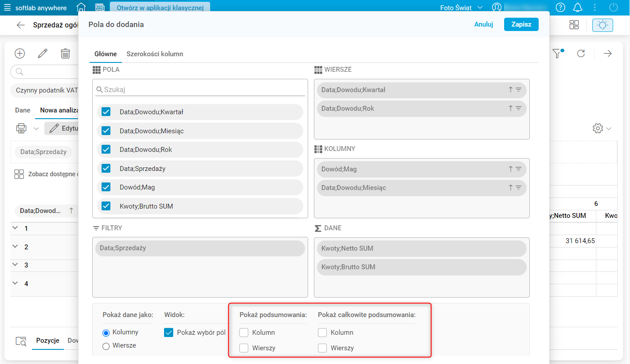630x364 pixels.
Task: Uncheck the Kwoty;Brutto SUM field checkbox
Action: [x=106, y=206]
